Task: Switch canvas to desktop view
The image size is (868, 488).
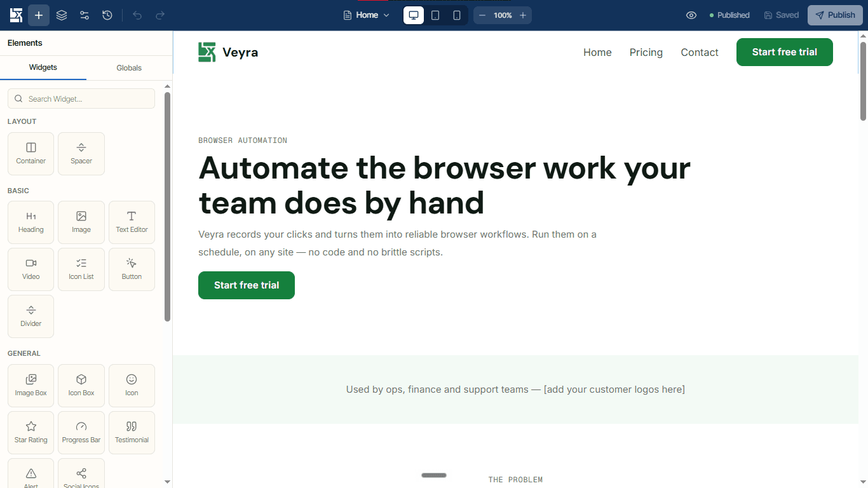Action: 414,15
